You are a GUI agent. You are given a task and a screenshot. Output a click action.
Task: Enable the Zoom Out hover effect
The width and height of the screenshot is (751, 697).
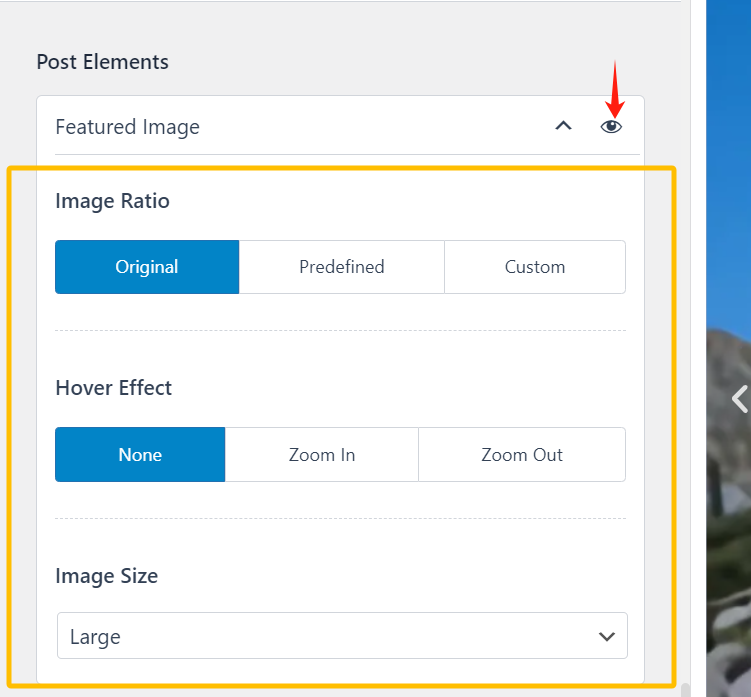(x=522, y=455)
